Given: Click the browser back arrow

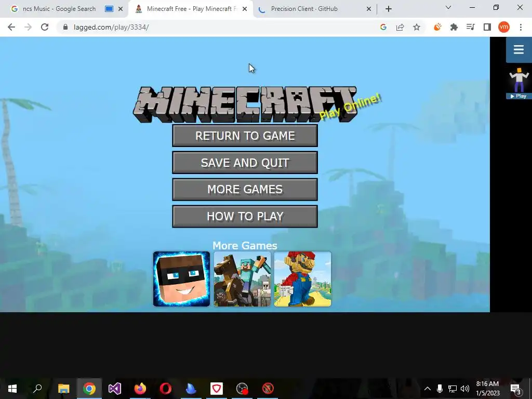Looking at the screenshot, I should [11, 27].
